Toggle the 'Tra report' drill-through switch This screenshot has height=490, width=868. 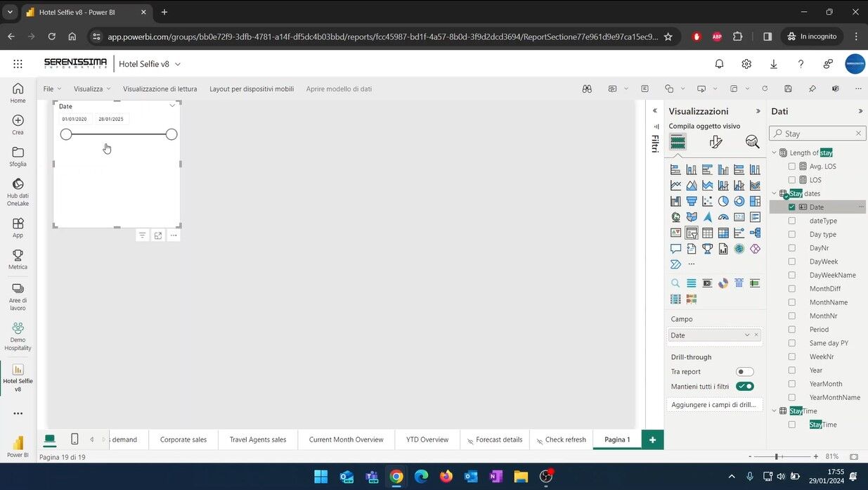click(744, 372)
